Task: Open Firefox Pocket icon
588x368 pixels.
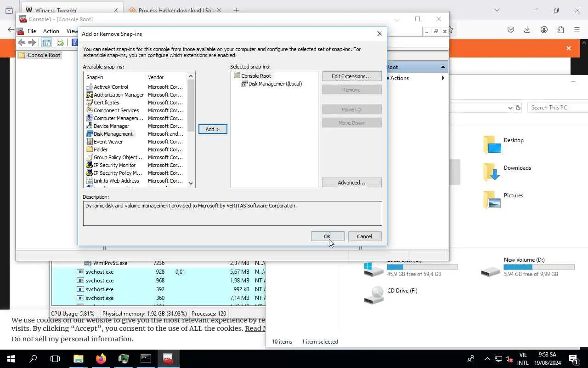Action: coord(511,30)
